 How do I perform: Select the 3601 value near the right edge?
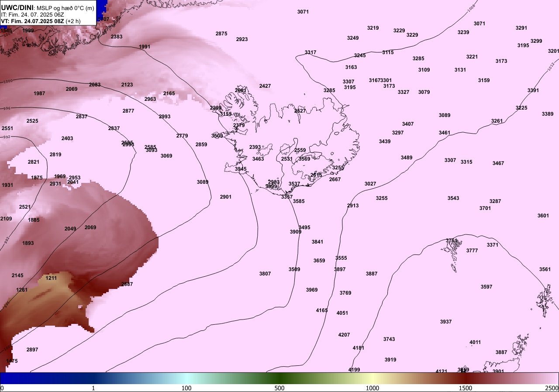pos(543,216)
